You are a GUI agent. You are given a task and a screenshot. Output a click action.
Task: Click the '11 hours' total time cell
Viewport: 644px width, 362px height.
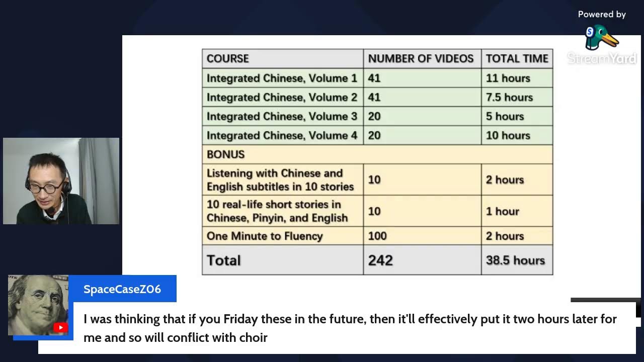[x=517, y=78]
